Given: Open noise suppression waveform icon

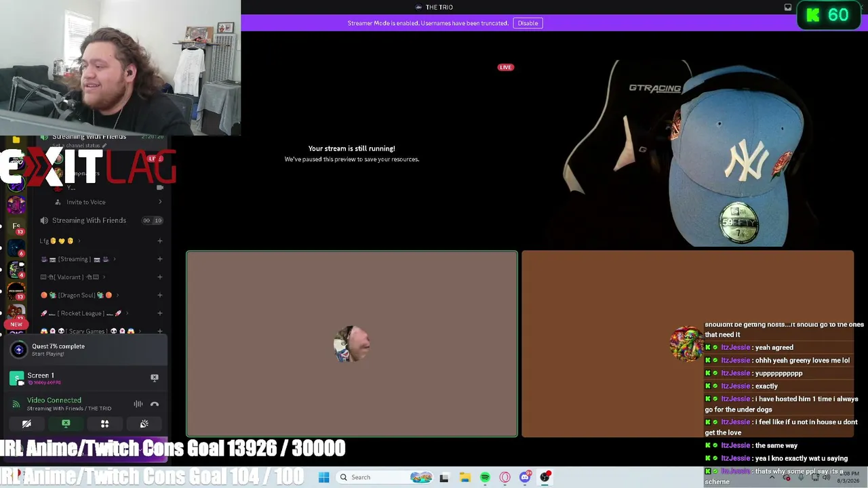Looking at the screenshot, I should (x=138, y=404).
